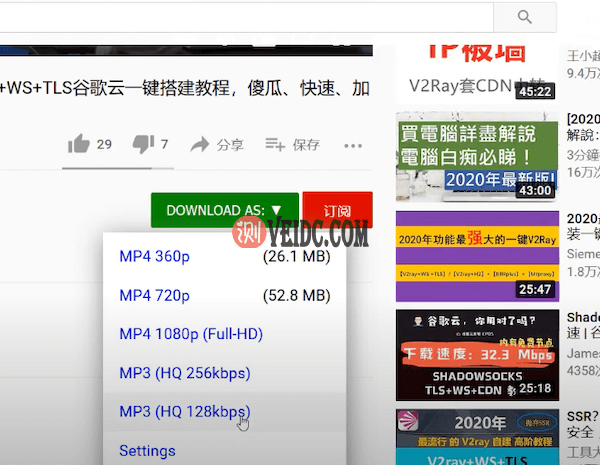The width and height of the screenshot is (600, 465).
Task: Open the three-dot more actions menu
Action: pos(352,145)
